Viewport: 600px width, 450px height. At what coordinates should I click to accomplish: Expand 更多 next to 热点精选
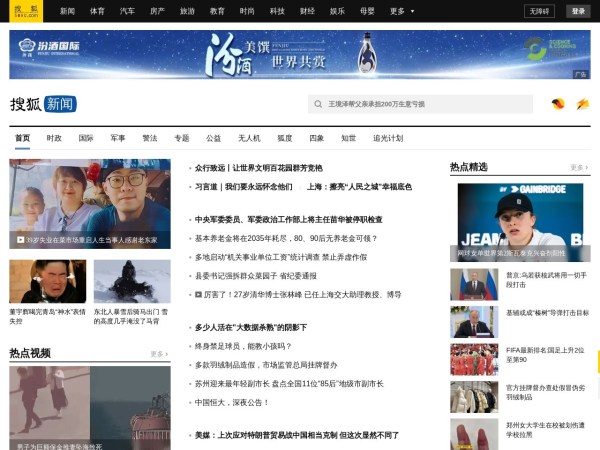pos(579,167)
